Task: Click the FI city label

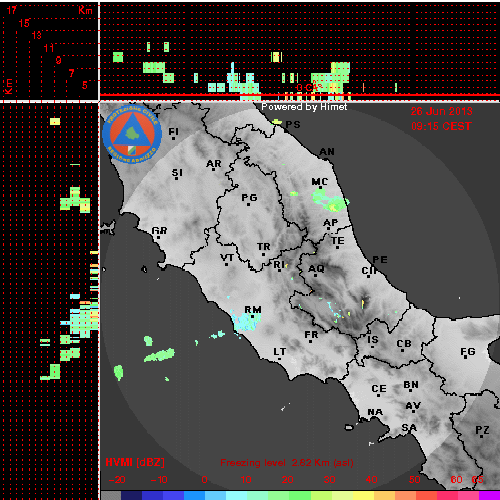Action: tap(173, 132)
